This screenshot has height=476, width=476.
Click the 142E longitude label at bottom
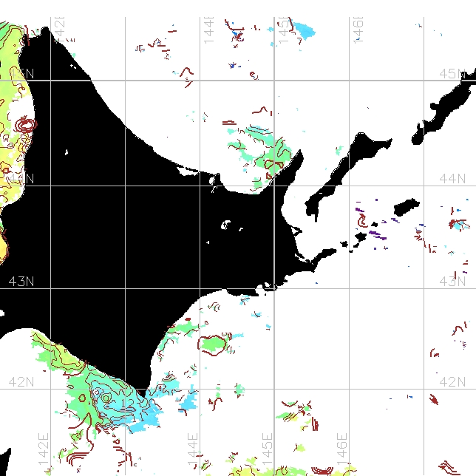coord(44,449)
